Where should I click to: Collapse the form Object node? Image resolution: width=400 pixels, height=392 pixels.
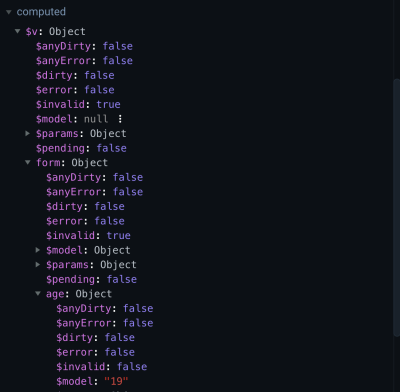coord(28,163)
